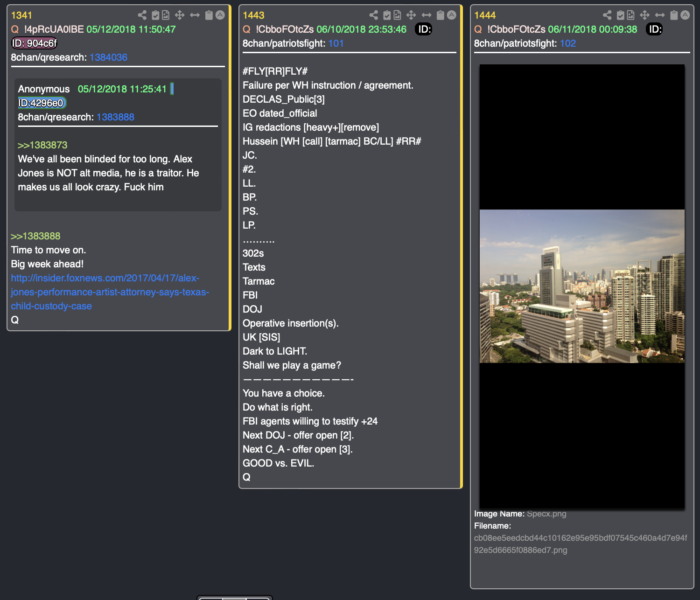700x600 pixels.
Task: Click post number 1443
Action: [x=253, y=15]
